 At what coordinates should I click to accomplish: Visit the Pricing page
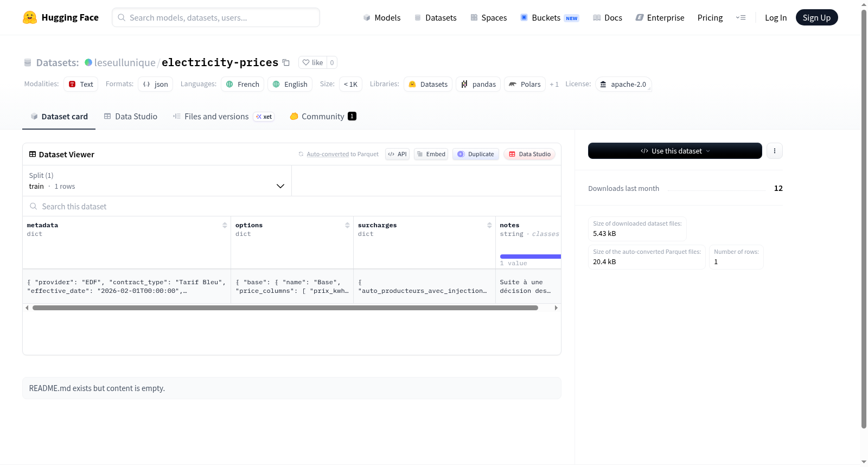tap(710, 17)
